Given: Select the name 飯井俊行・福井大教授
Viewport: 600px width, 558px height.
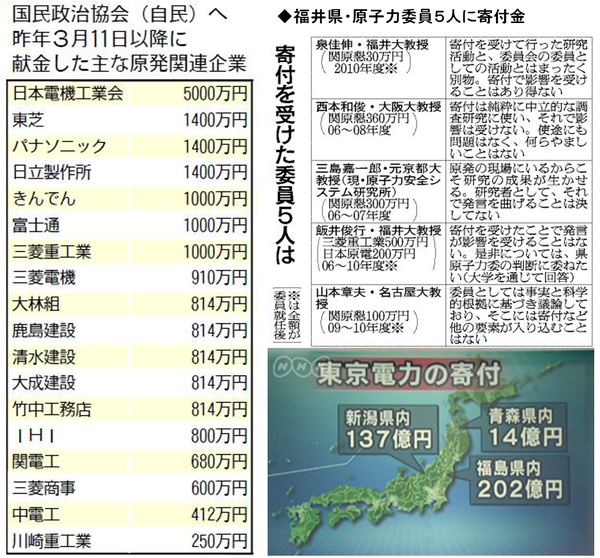Looking at the screenshot, I should (x=378, y=231).
